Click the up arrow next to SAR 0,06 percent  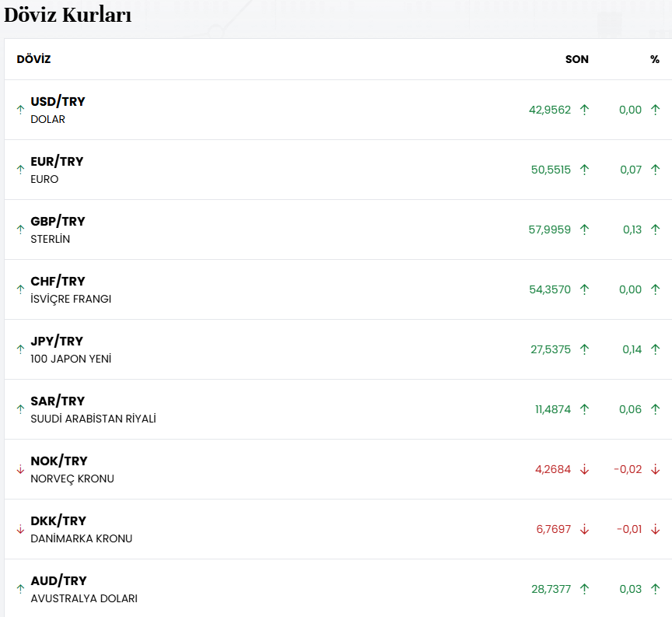coord(655,409)
